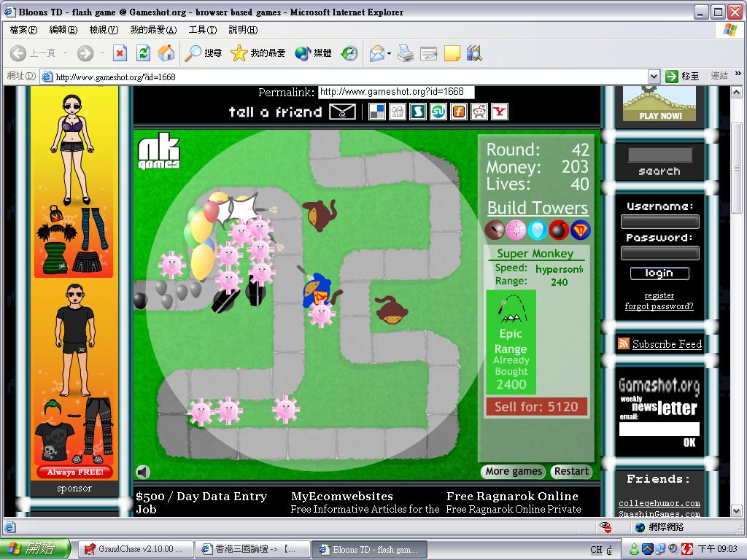The width and height of the screenshot is (747, 560).
Task: Select the Tack Shooter tower icon
Action: [516, 230]
